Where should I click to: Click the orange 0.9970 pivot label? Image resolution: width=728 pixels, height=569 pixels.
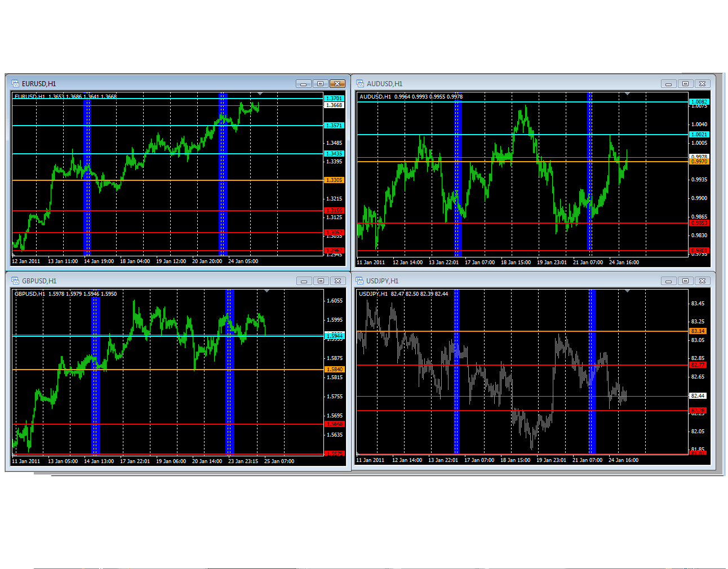pos(699,162)
